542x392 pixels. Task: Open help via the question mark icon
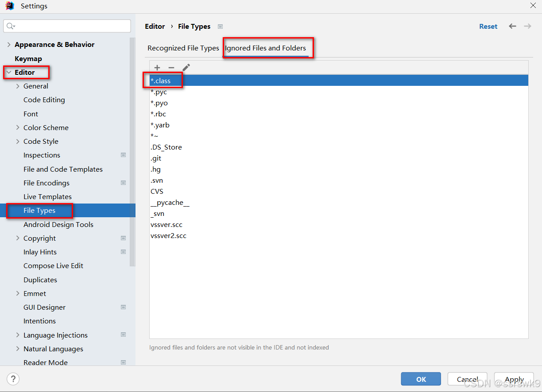point(13,379)
